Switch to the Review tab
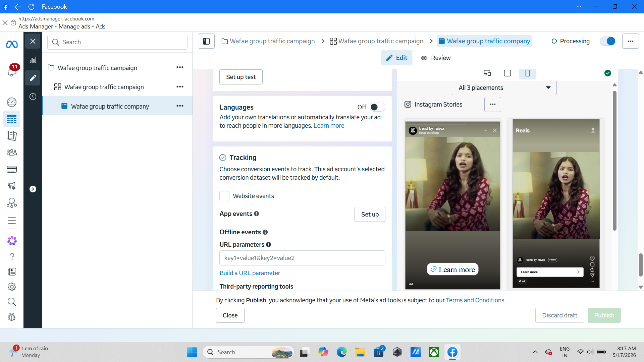Screen dimensions: 644x362 (436, 58)
